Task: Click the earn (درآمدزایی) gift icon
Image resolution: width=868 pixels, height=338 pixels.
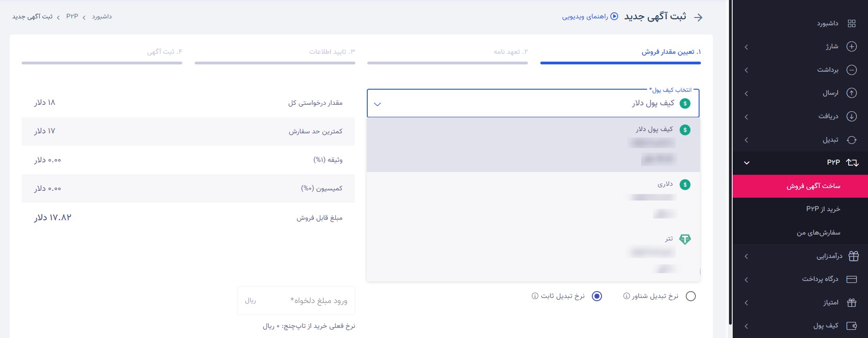Action: click(x=853, y=256)
